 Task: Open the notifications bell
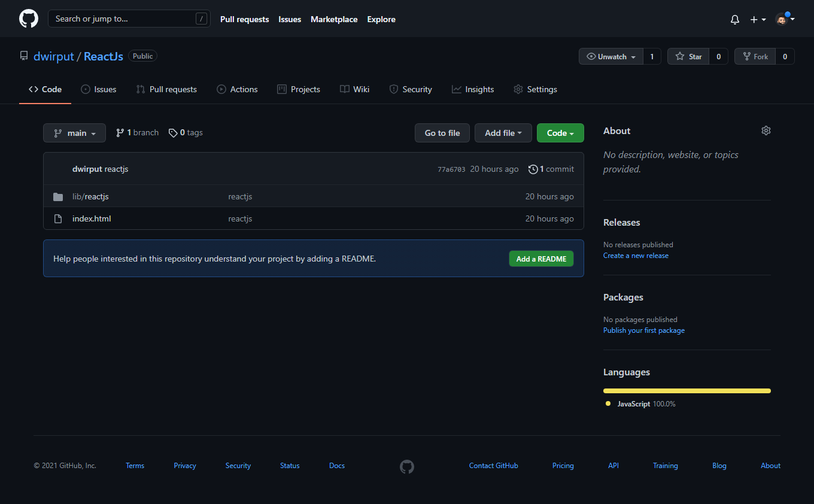point(735,19)
